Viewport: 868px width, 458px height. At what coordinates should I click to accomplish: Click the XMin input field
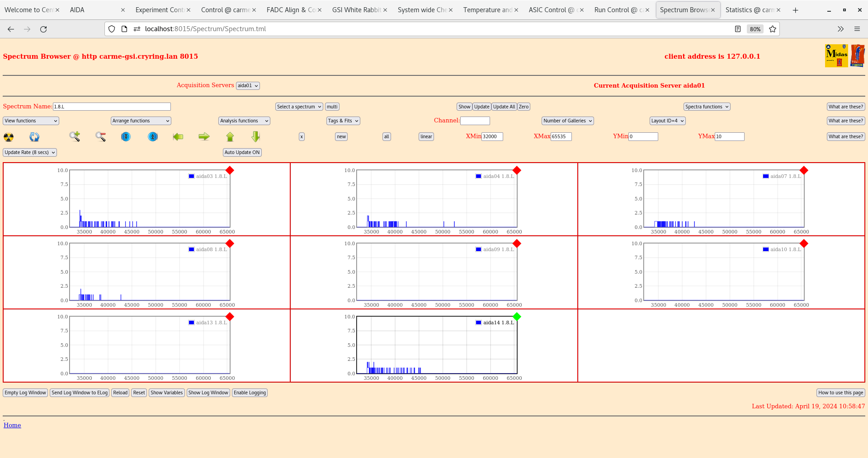tap(492, 136)
